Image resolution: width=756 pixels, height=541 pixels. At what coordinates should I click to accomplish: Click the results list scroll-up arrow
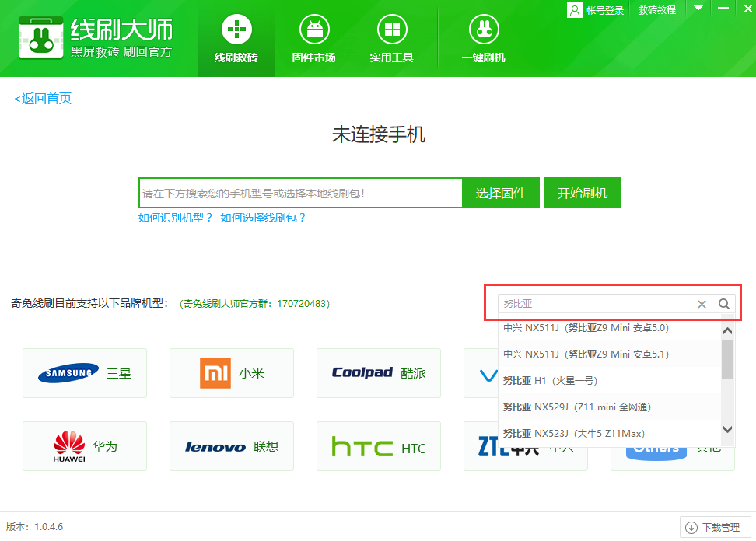pos(727,330)
